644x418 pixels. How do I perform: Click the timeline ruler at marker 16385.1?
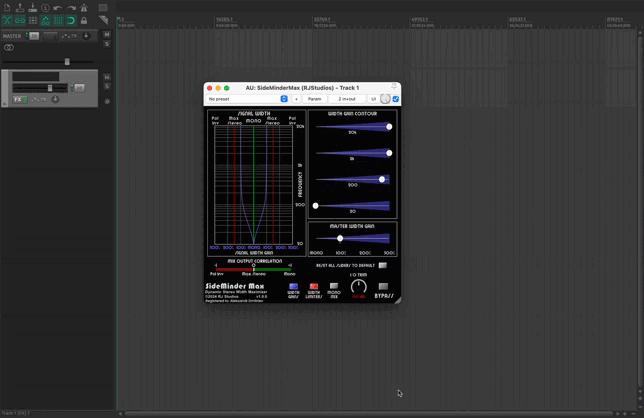[224, 19]
